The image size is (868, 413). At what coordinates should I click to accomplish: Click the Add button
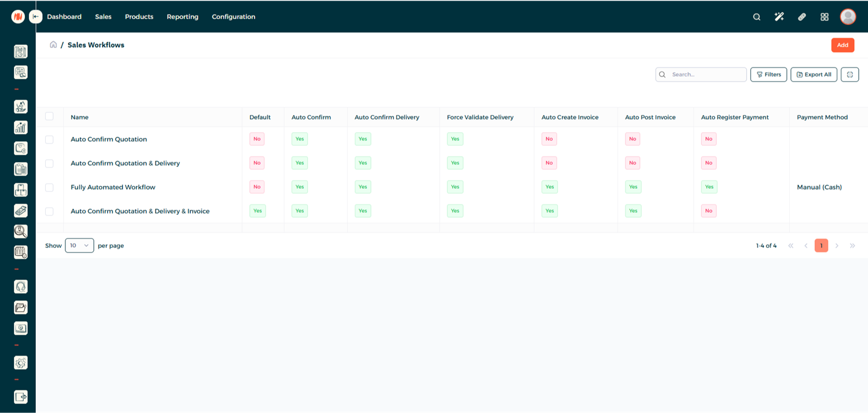[x=843, y=45]
